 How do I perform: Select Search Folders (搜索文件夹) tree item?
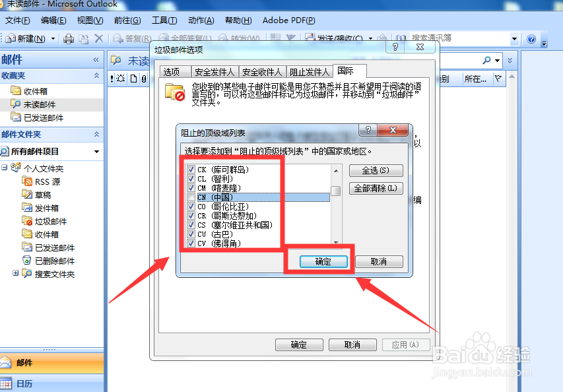point(48,275)
